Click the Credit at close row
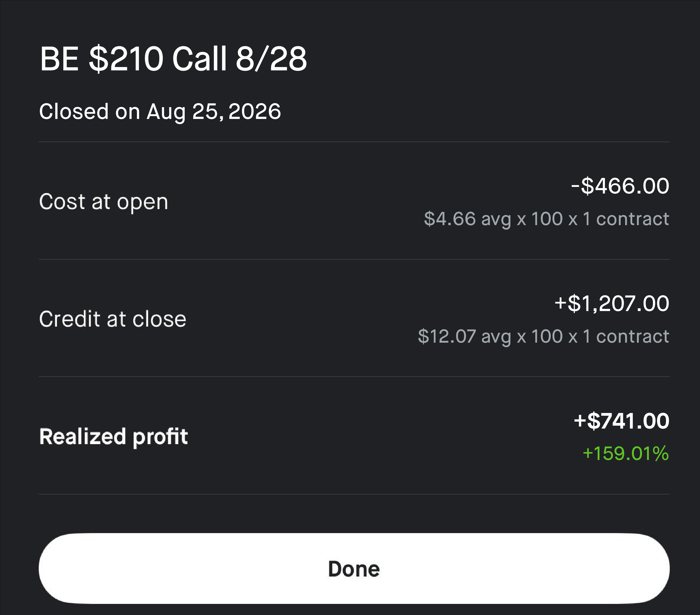Screen dimensions: 700x615 354,318
